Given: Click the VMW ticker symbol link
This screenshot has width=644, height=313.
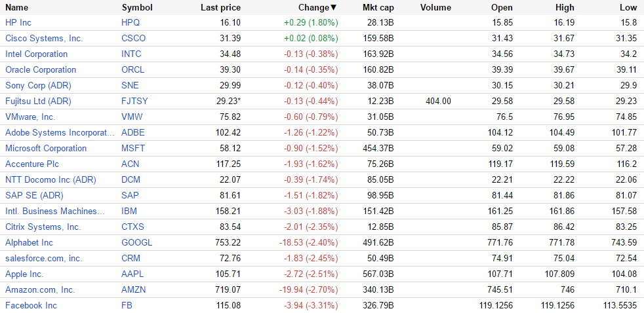Looking at the screenshot, I should [132, 117].
